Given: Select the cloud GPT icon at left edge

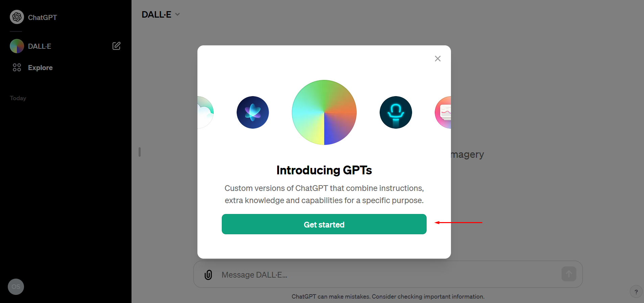Looking at the screenshot, I should (206, 112).
